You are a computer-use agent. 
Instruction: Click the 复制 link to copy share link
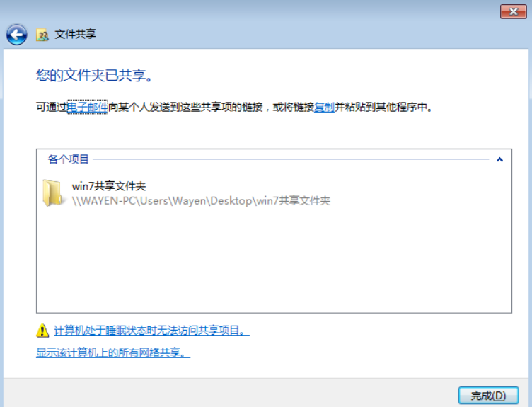(x=324, y=108)
